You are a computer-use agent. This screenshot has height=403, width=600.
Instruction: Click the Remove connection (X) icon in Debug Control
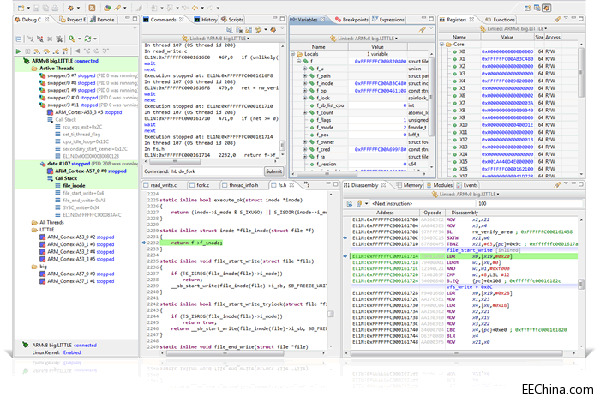[x=49, y=39]
